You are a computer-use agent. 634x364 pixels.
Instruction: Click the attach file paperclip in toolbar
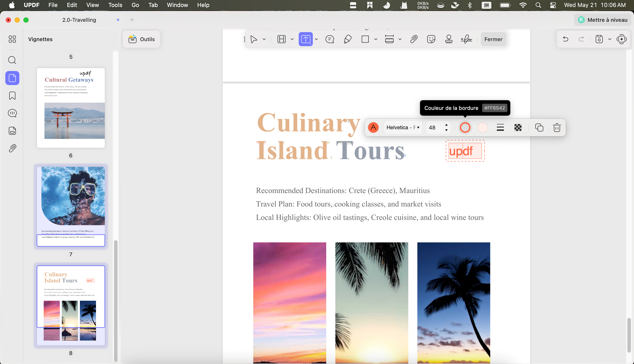click(414, 39)
